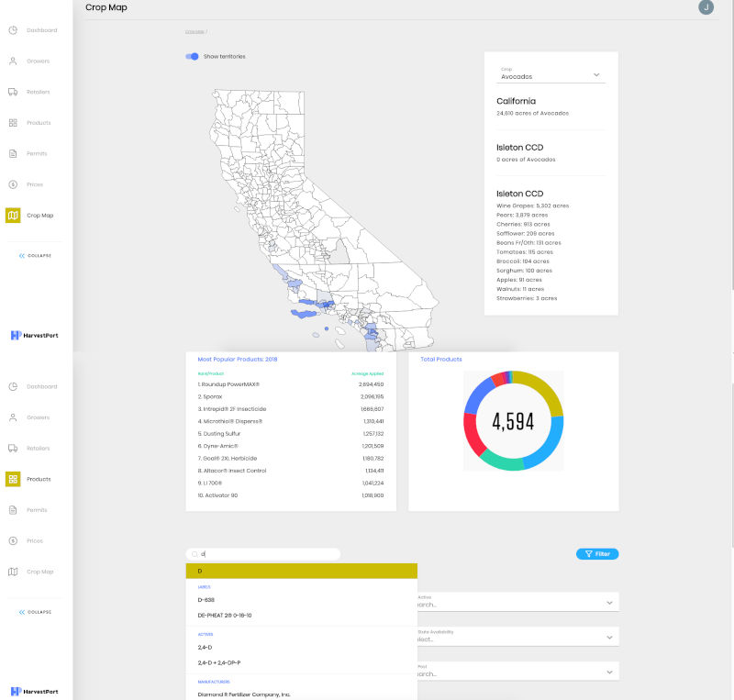The width and height of the screenshot is (734, 700).
Task: Go to Crop Map label in lower sidebar menu
Action: click(39, 572)
